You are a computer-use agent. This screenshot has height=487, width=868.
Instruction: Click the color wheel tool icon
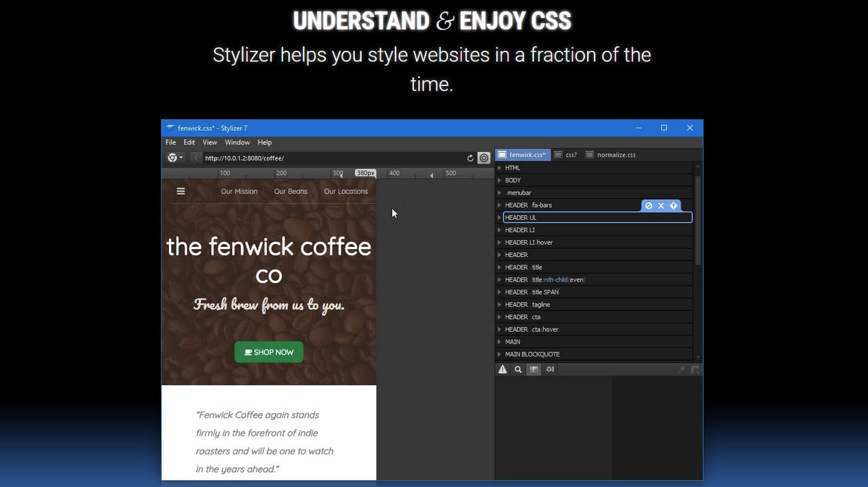pyautogui.click(x=550, y=370)
